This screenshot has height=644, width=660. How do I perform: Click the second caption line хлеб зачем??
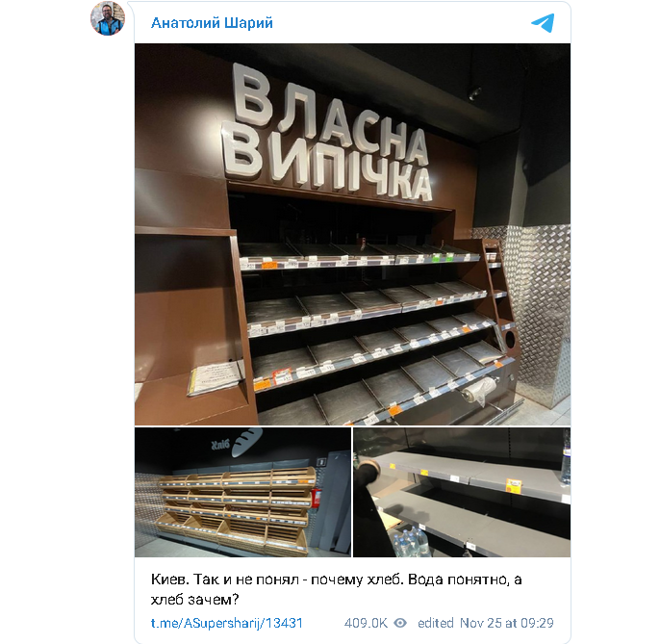pyautogui.click(x=194, y=599)
